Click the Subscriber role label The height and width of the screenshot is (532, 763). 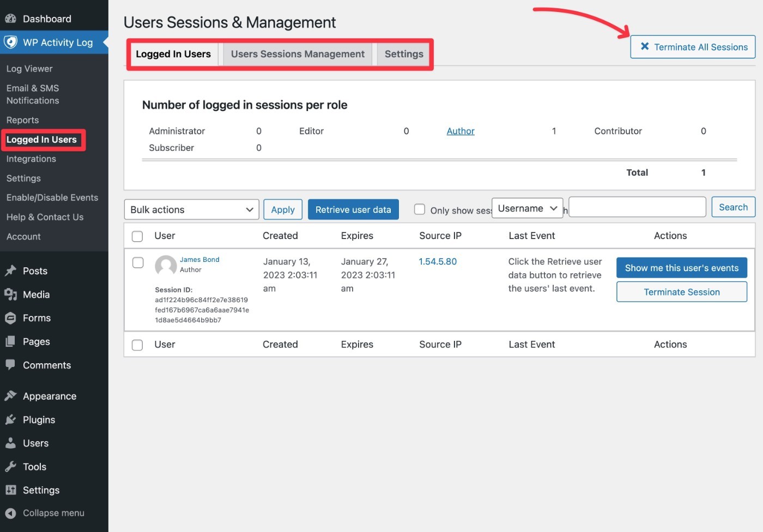pos(171,148)
